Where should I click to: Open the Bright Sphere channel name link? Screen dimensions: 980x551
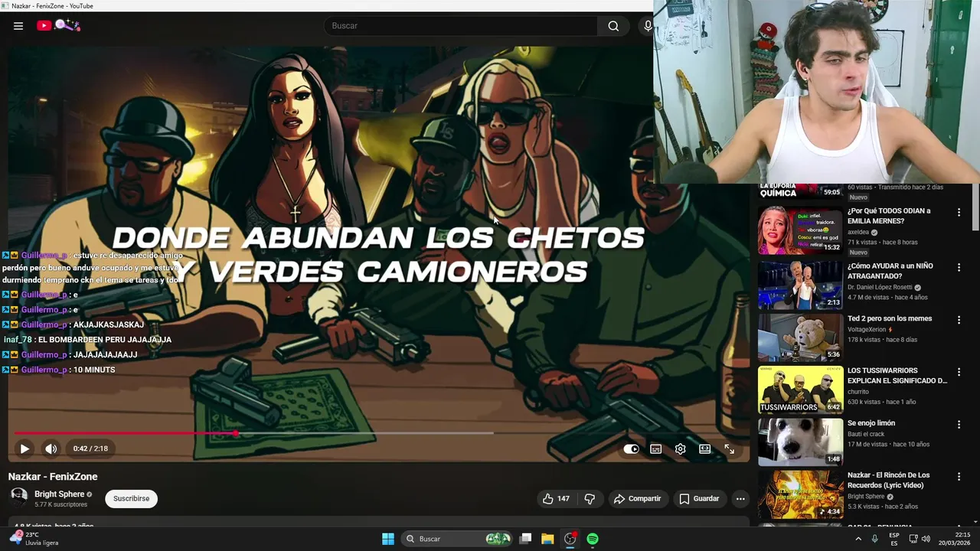pos(59,494)
